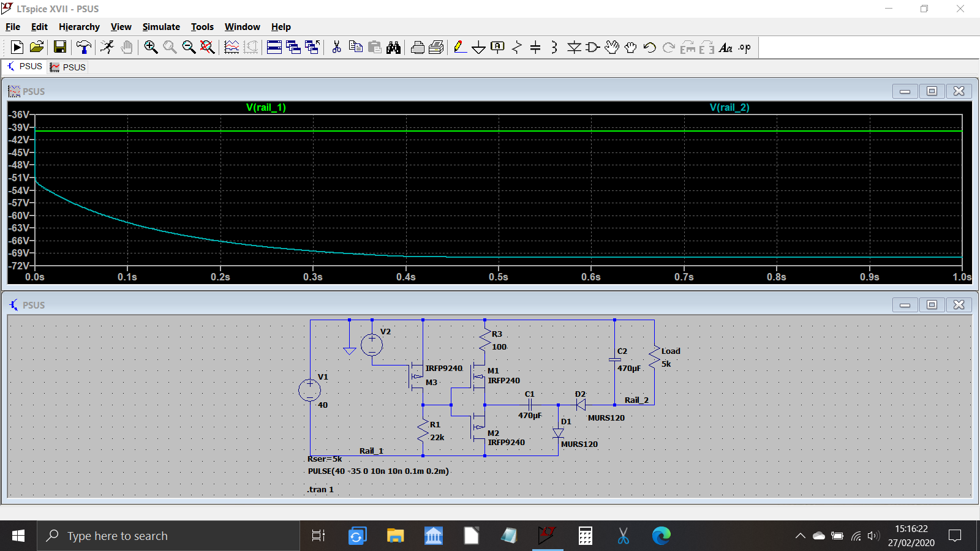Save the schematic with the floppy disk icon
Screen dimensions: 980x551
pos(60,47)
